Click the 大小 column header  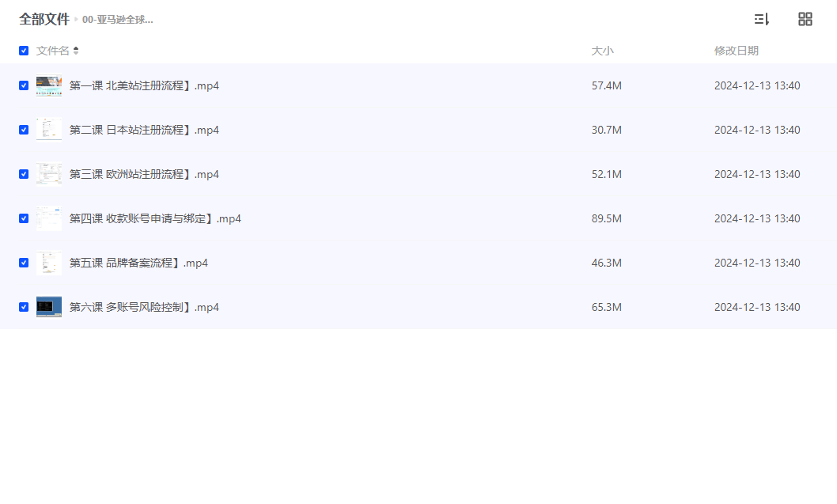point(602,51)
